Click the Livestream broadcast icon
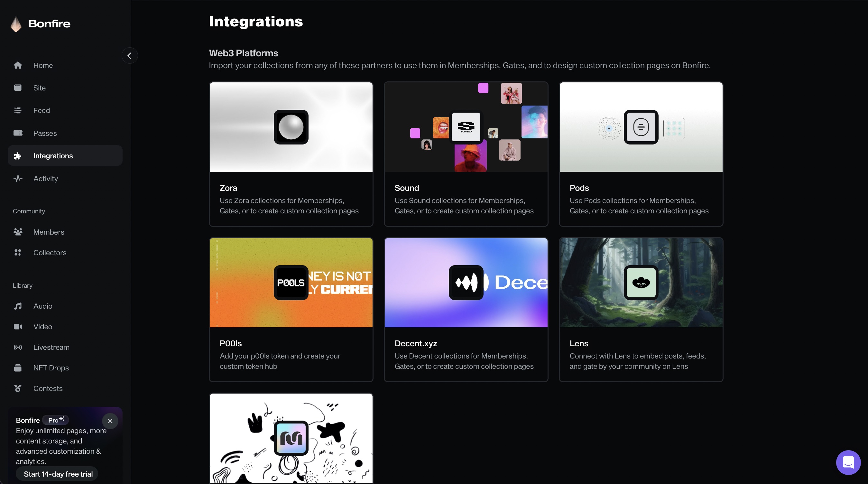 pos(18,347)
